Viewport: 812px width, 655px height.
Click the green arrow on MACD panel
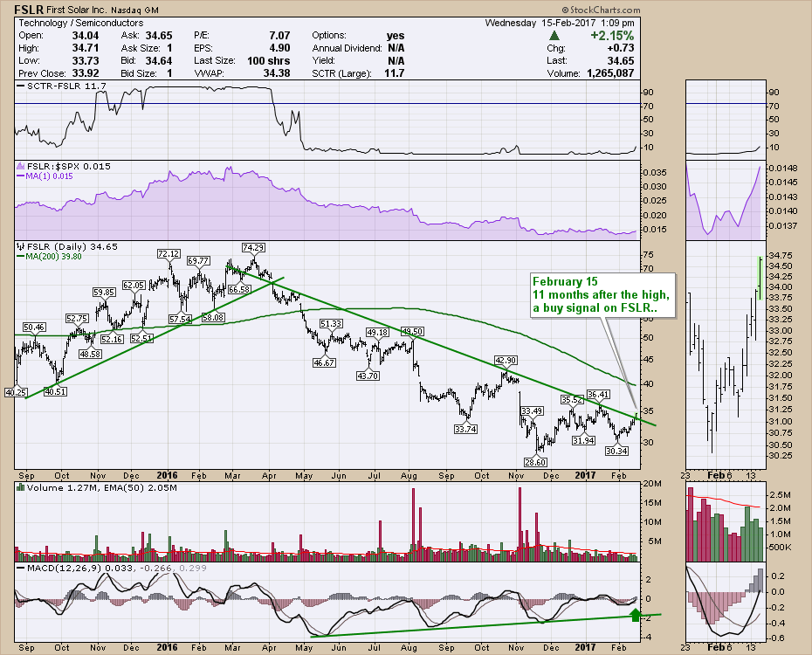coord(636,616)
